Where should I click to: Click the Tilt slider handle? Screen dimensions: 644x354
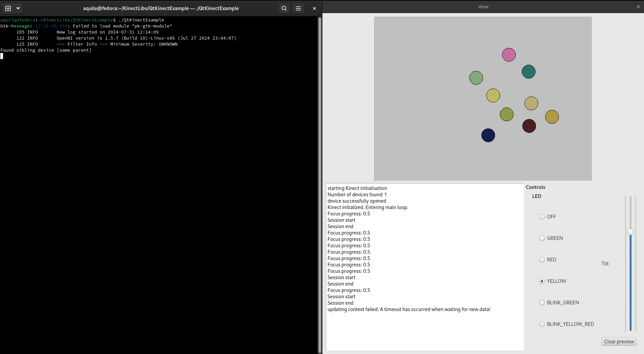(x=630, y=232)
